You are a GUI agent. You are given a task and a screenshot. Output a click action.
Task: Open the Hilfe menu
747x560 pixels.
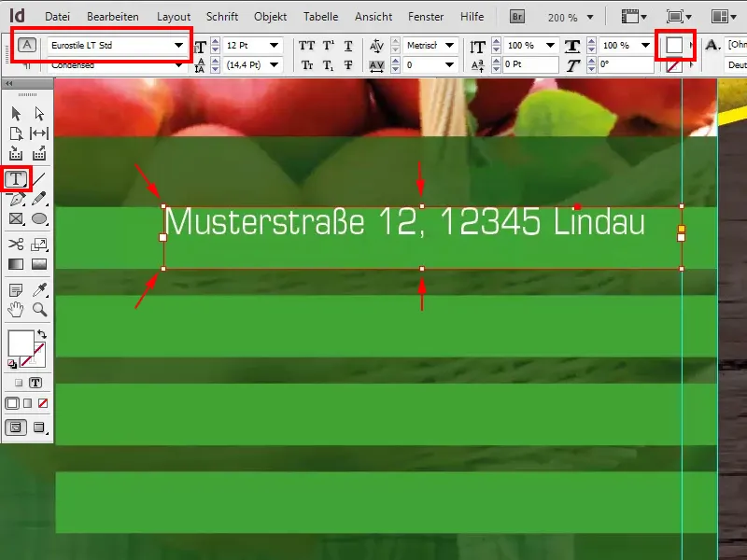(x=472, y=17)
